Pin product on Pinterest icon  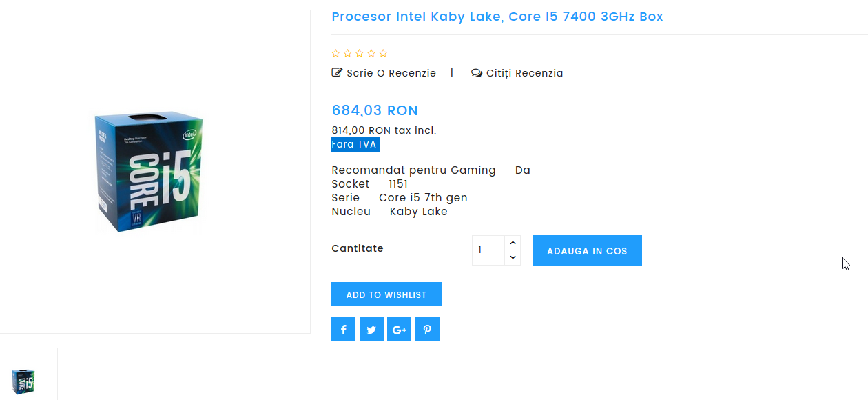tap(427, 330)
